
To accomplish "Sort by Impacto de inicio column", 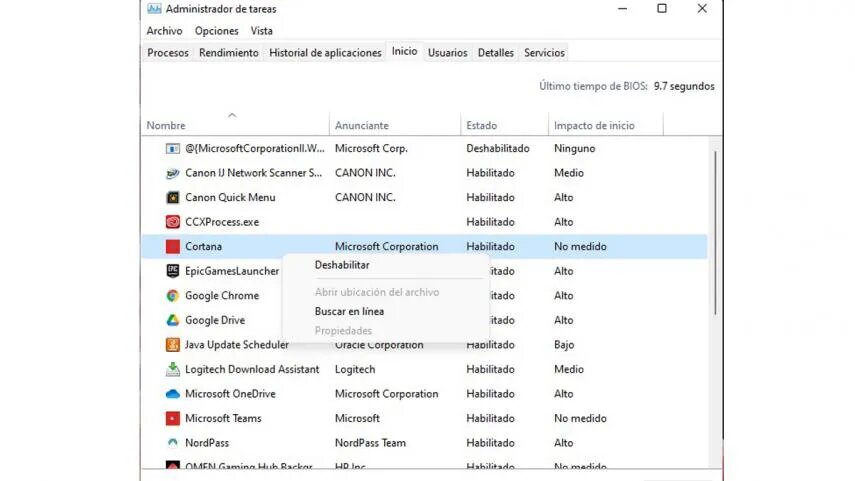I will (594, 126).
